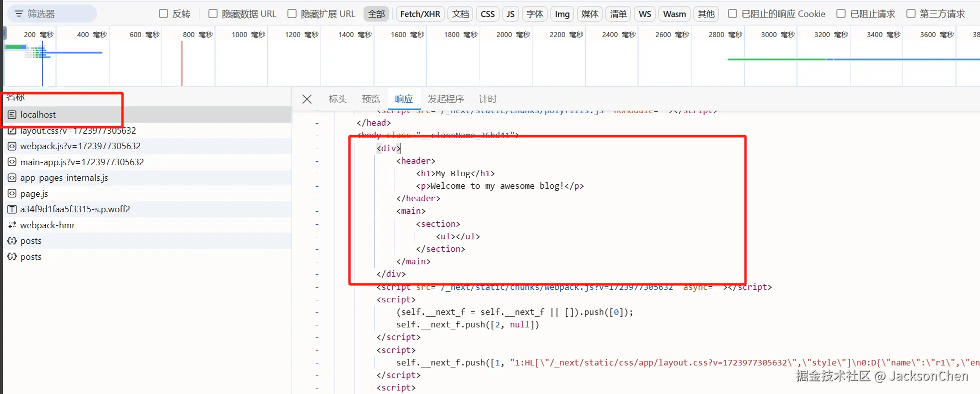The image size is (980, 394).
Task: Click the 800 毫秒 timeline marker
Action: point(197,35)
